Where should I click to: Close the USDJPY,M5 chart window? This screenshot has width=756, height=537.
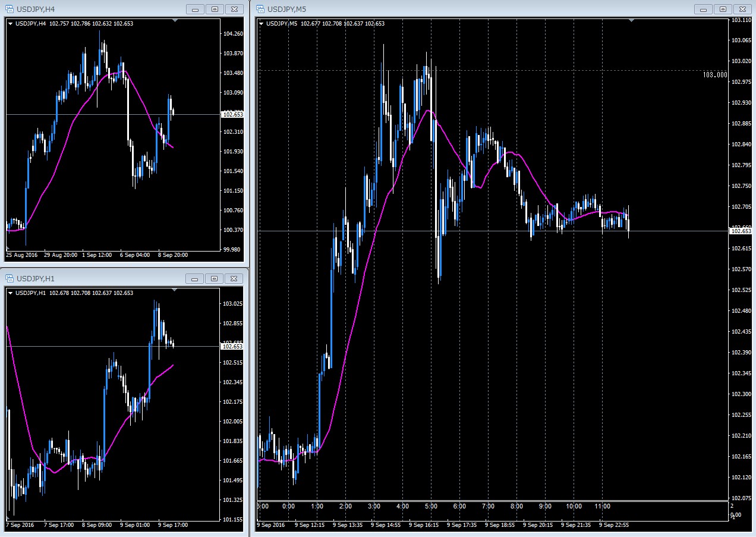point(743,9)
